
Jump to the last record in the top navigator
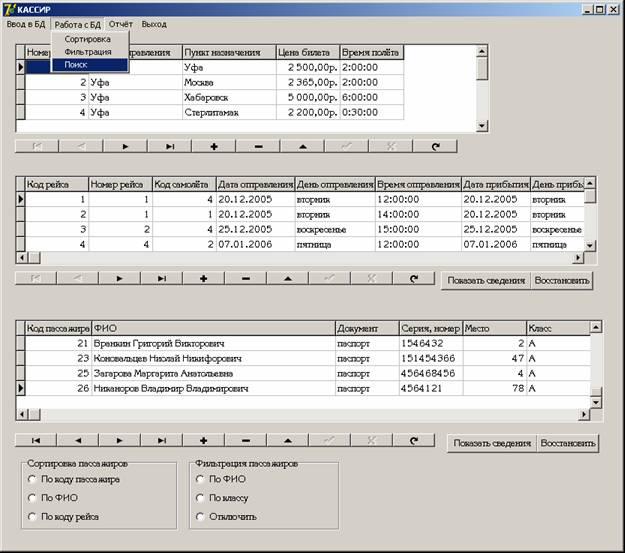[170, 146]
